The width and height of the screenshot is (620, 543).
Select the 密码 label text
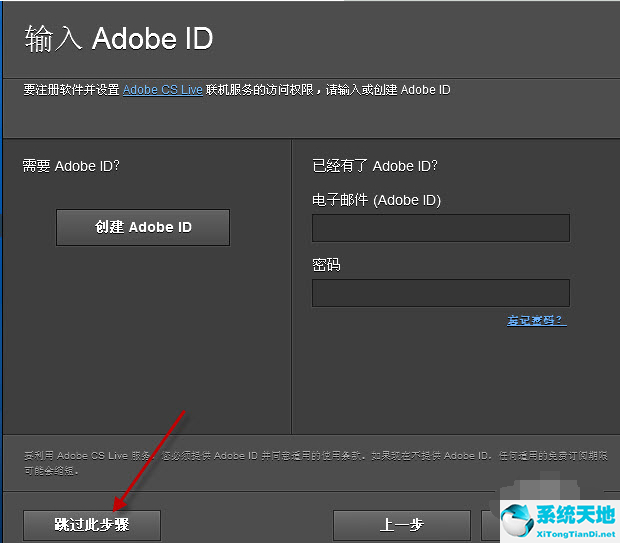pyautogui.click(x=326, y=265)
